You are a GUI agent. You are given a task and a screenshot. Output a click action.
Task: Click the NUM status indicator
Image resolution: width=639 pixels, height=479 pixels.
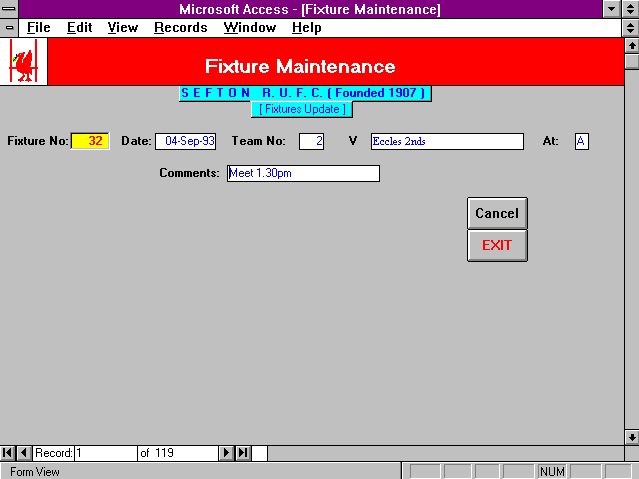click(x=552, y=472)
